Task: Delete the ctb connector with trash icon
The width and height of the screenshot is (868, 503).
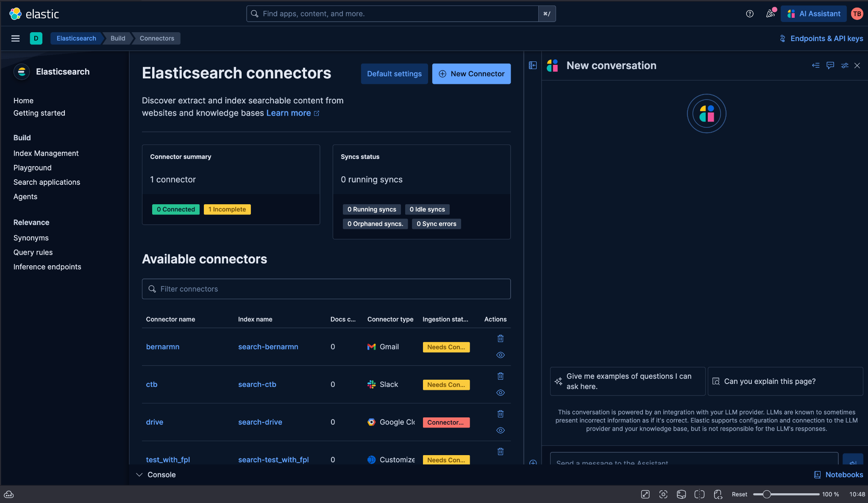Action: tap(501, 376)
